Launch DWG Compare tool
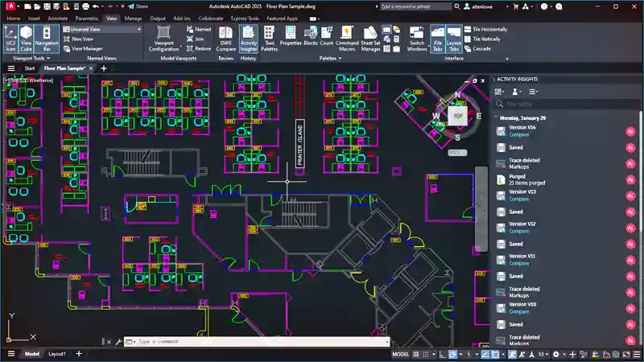Viewport: 644px width, 362px height. pos(226,38)
